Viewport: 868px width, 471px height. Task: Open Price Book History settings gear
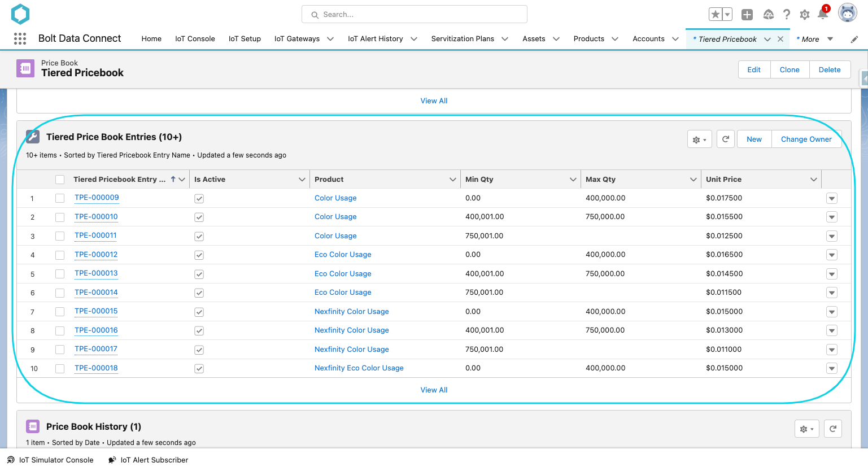tap(806, 429)
